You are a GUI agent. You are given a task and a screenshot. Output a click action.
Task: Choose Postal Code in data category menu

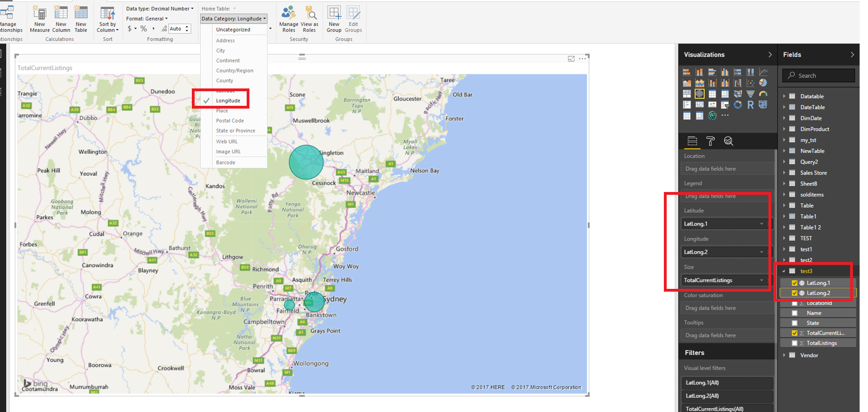[230, 120]
